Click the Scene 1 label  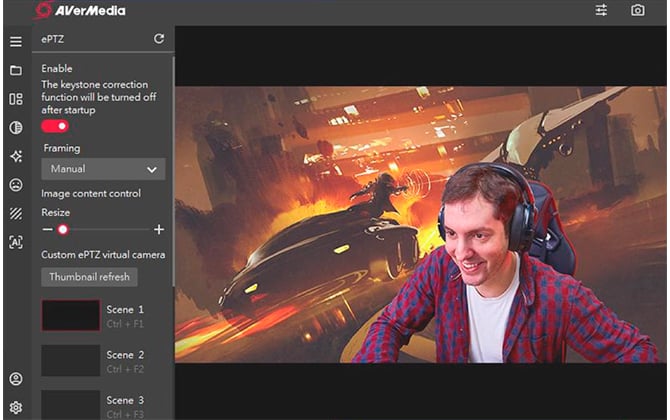(x=125, y=309)
